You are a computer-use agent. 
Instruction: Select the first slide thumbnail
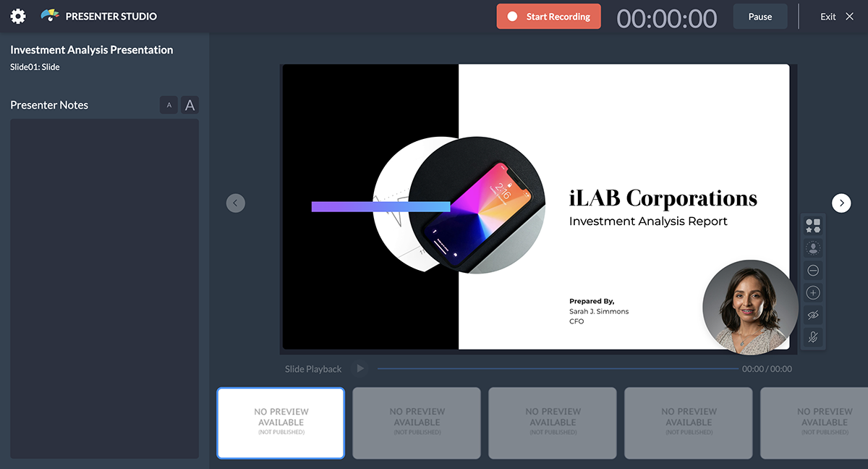click(x=281, y=423)
